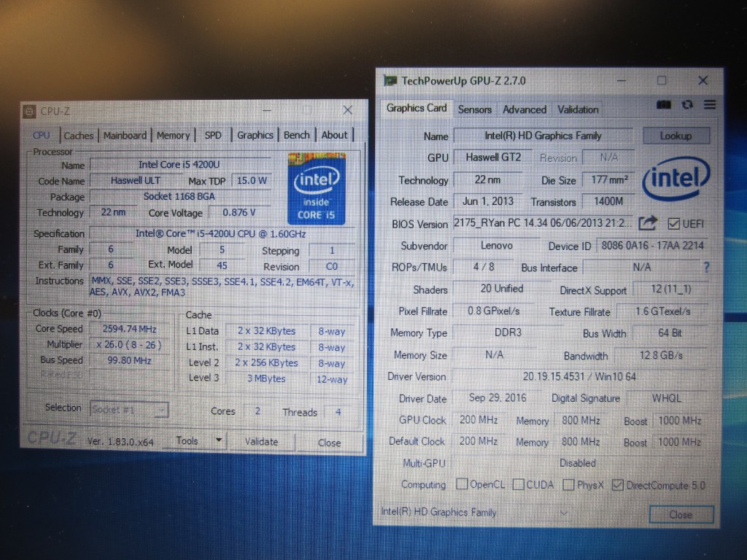Screen dimensions: 747x560
Task: Open the Validation tab in GPU-Z
Action: [x=578, y=109]
